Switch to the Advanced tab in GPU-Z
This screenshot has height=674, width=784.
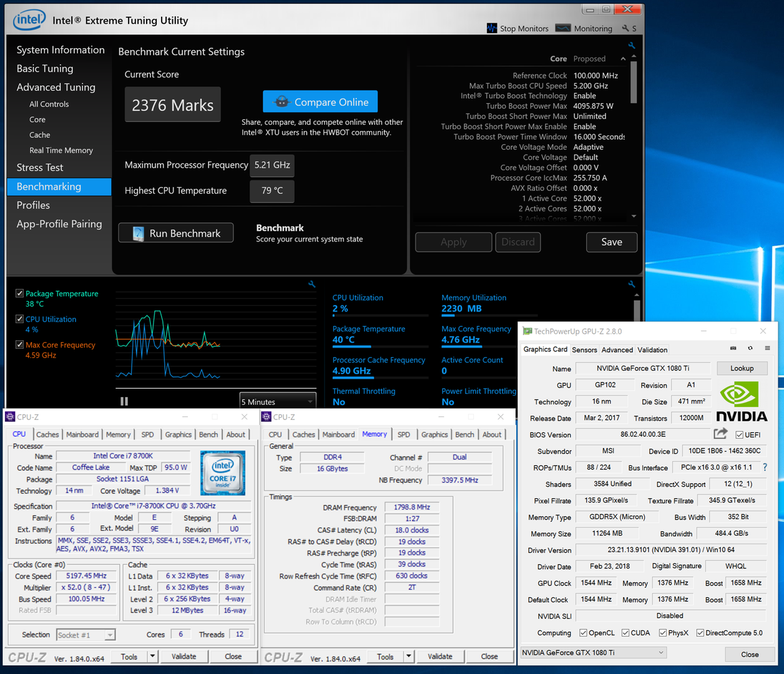click(x=617, y=349)
